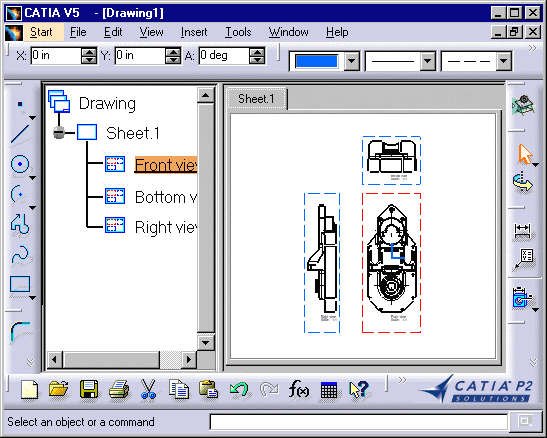The height and width of the screenshot is (438, 547).
Task: Click the Drafting workbench icon top right
Action: coord(523,105)
